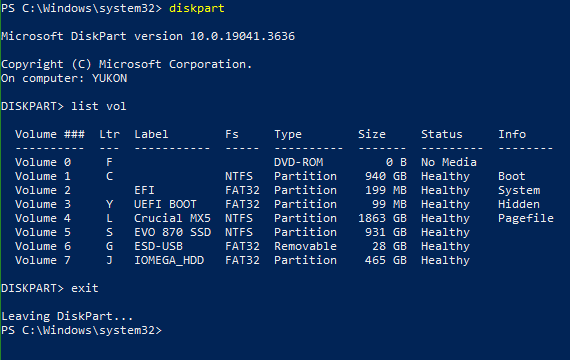Click the IOMEGA_HDD volume label
The height and width of the screenshot is (360, 570).
pyautogui.click(x=169, y=260)
